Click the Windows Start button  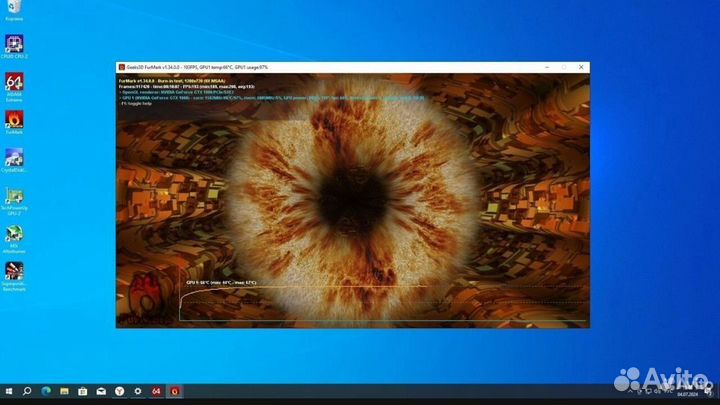9,391
